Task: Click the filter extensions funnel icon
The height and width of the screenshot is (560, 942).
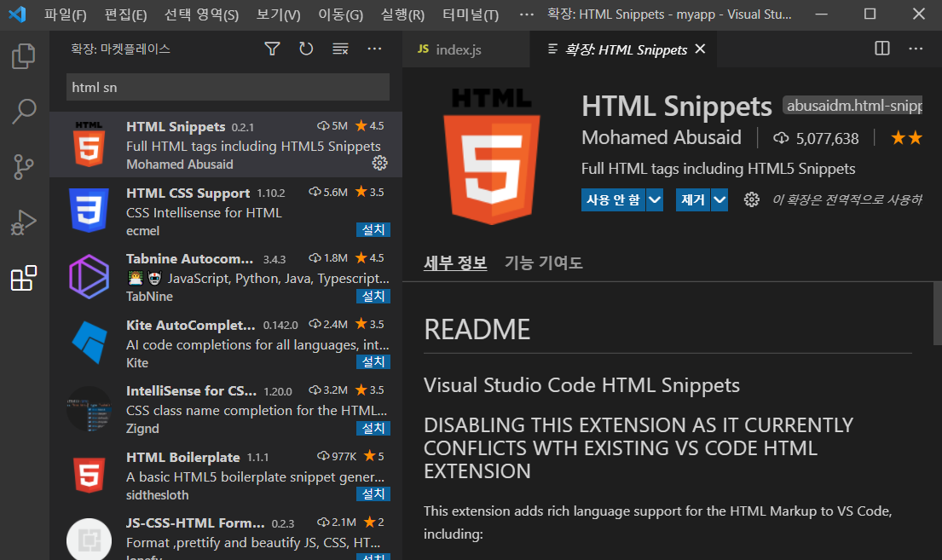Action: 272,49
